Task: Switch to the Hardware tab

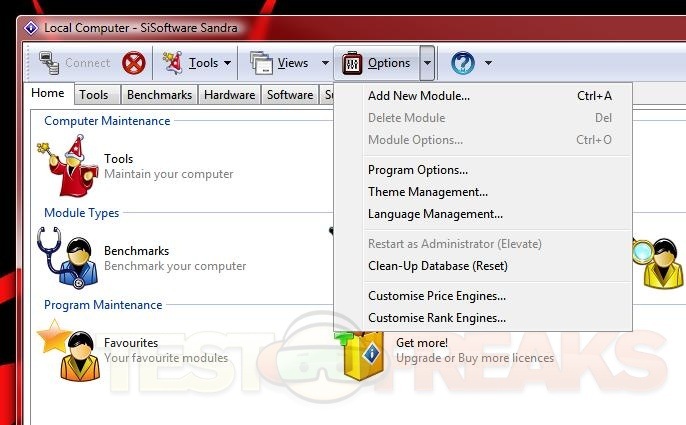Action: 229,95
